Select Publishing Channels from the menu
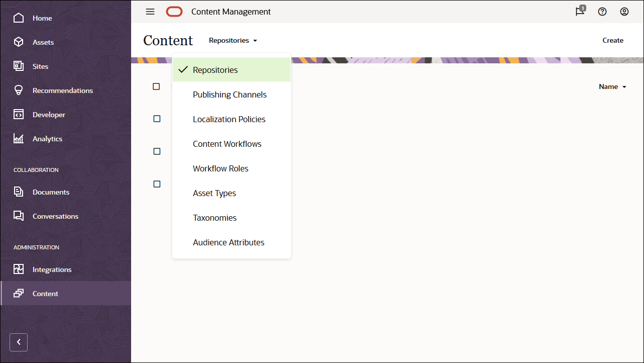Image resolution: width=644 pixels, height=363 pixels. coord(230,95)
